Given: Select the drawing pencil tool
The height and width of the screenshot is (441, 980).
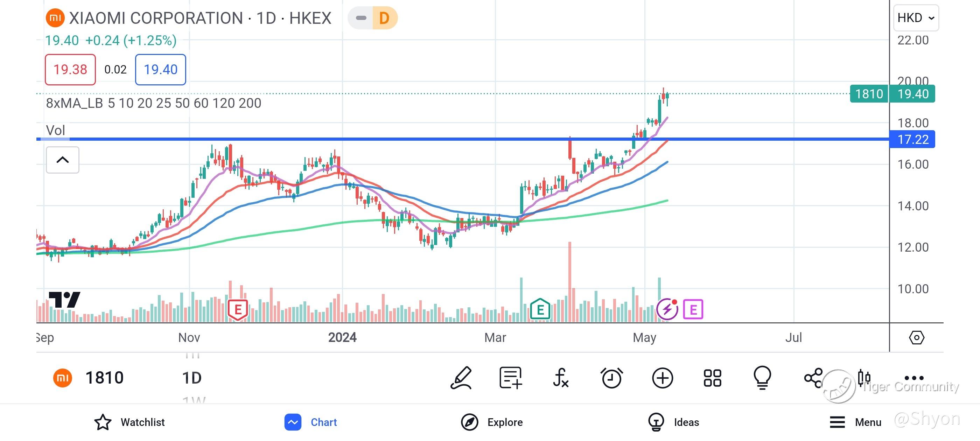Looking at the screenshot, I should pos(461,378).
